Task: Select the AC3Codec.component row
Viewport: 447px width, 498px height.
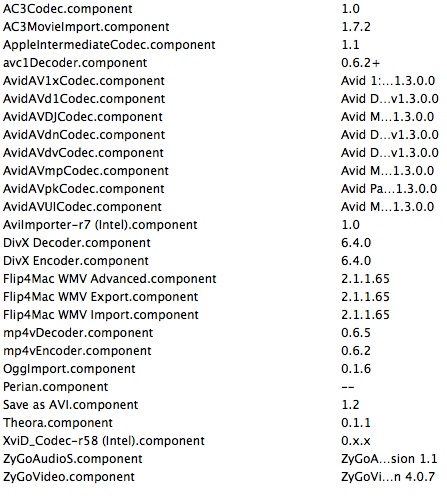Action: click(223, 9)
